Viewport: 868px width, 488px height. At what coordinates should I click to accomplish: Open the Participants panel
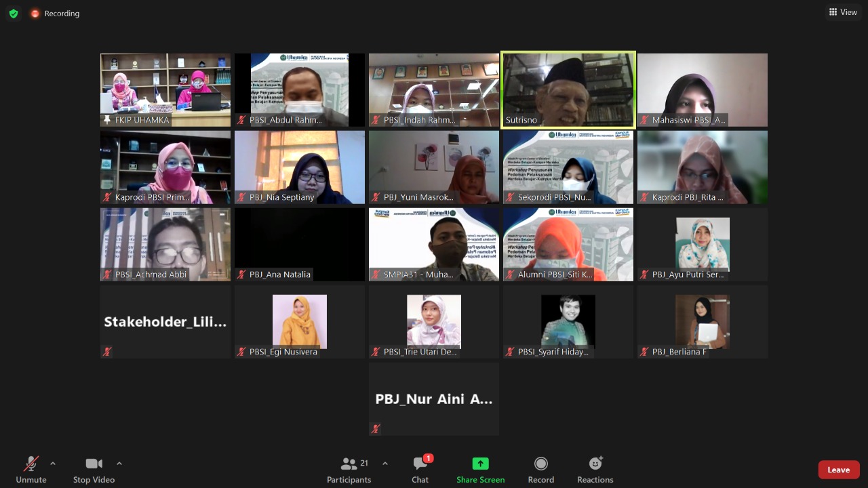[349, 469]
